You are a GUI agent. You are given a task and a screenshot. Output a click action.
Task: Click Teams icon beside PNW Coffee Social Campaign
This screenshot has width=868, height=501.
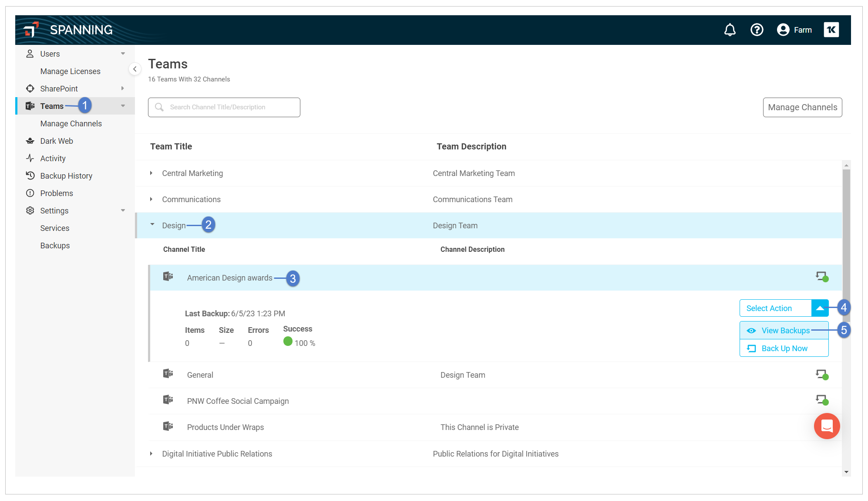[x=168, y=399]
